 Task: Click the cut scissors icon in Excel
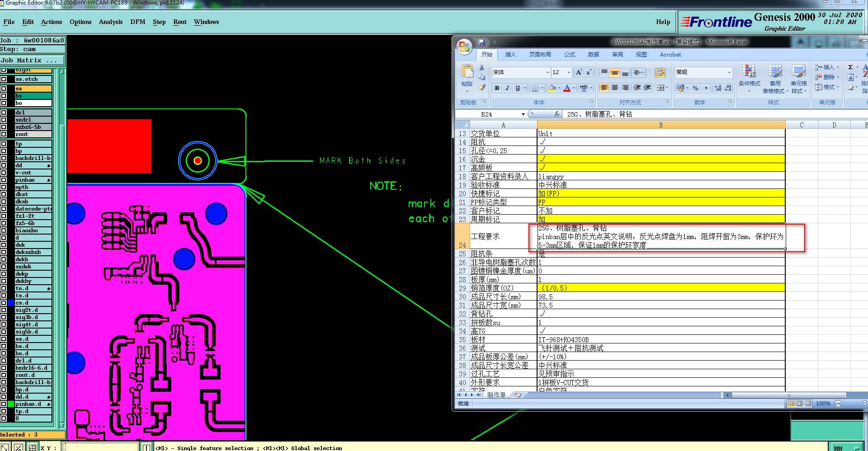pos(482,68)
